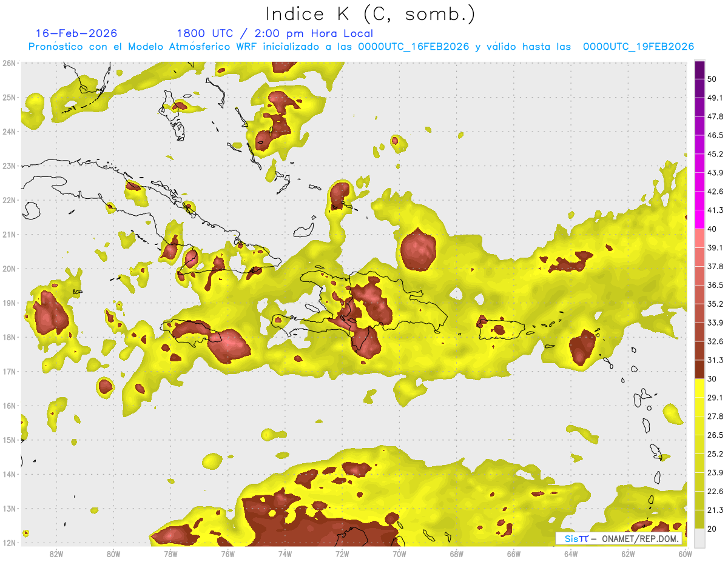Click the '68W' longitude label
The height and width of the screenshot is (562, 728).
[x=456, y=554]
